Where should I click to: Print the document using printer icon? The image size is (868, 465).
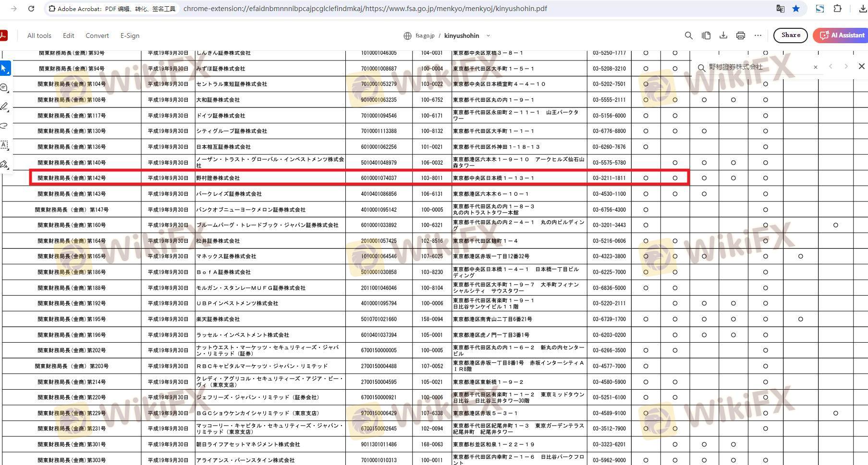coord(740,36)
